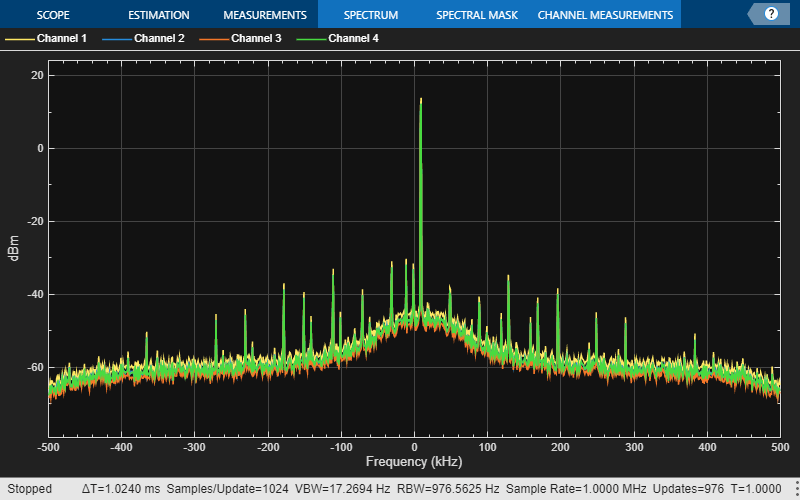Select the Measurements tab
Screen dimensions: 800x500
(x=264, y=15)
